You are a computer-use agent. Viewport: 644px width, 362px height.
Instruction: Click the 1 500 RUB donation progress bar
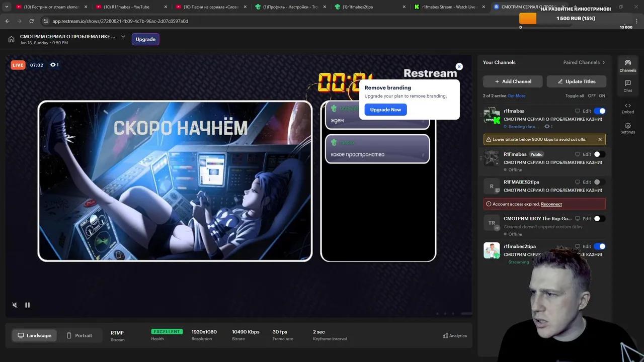tap(576, 19)
